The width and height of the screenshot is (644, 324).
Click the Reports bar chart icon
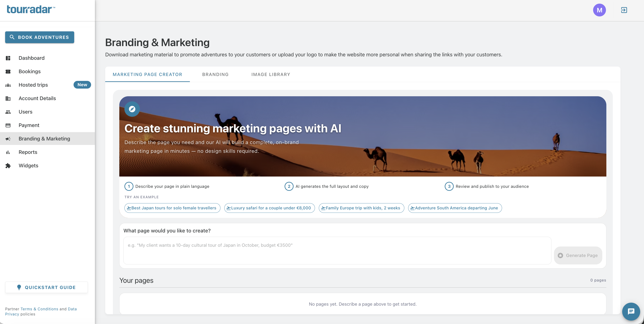[x=8, y=152]
